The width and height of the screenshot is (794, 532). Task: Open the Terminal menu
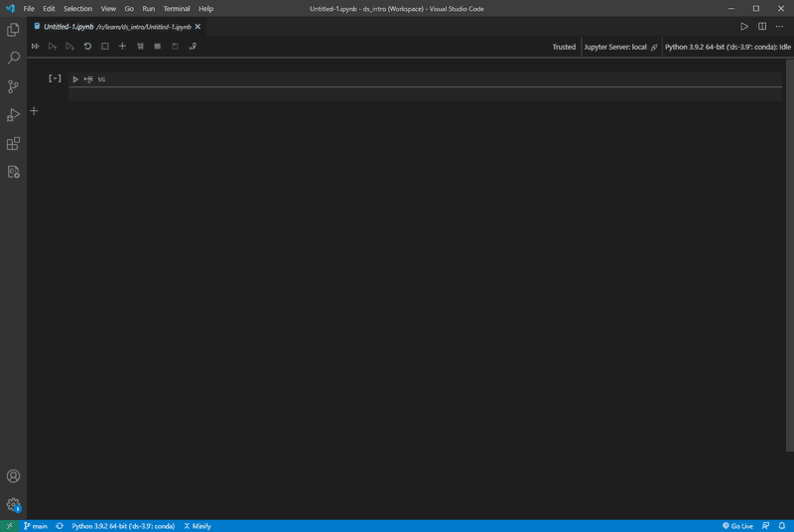177,9
